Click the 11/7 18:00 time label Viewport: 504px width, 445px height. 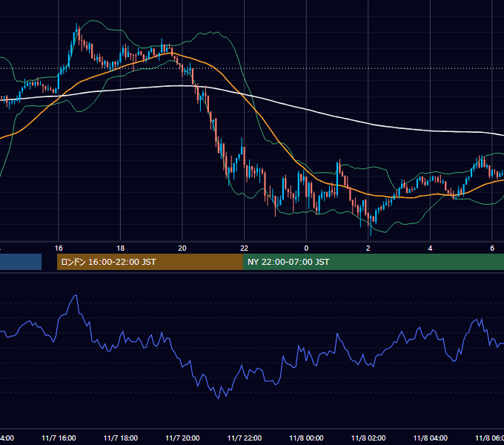click(x=121, y=438)
